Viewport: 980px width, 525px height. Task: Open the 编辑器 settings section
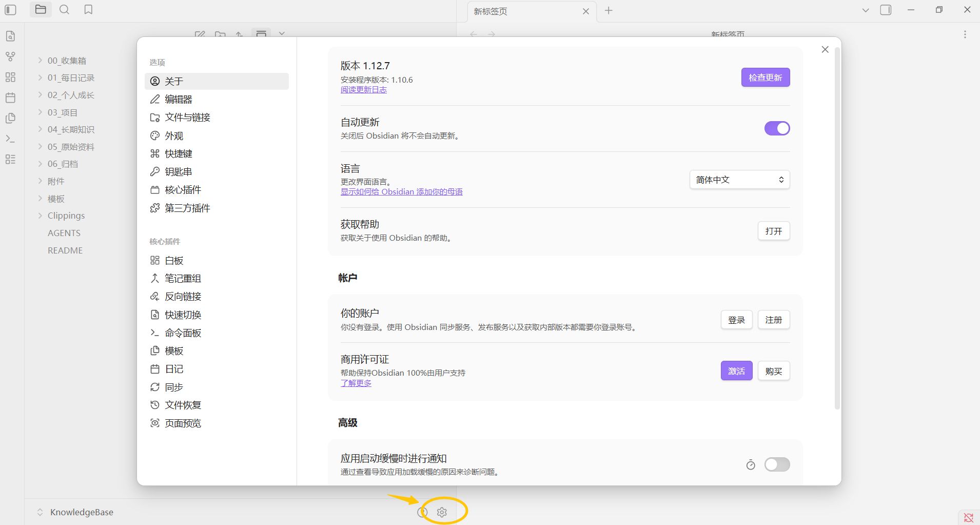click(217, 99)
